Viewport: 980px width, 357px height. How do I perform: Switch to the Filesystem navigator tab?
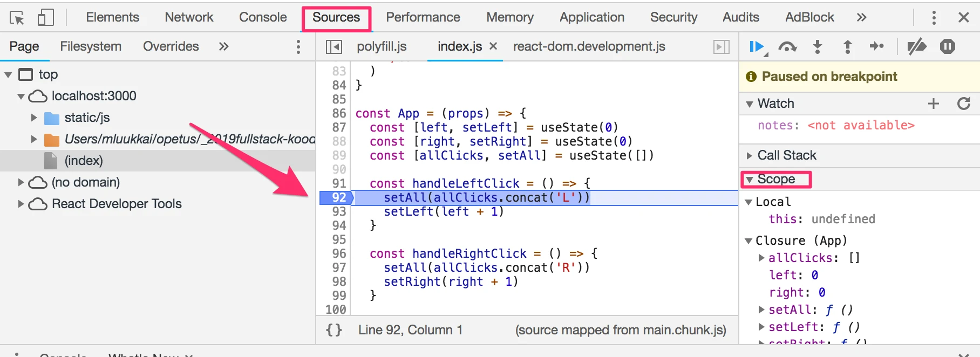pyautogui.click(x=91, y=46)
